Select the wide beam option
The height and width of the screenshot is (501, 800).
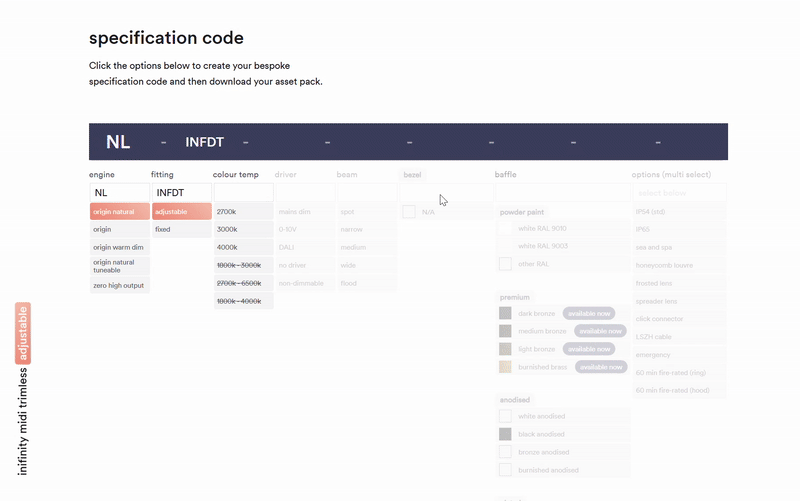[x=367, y=265]
